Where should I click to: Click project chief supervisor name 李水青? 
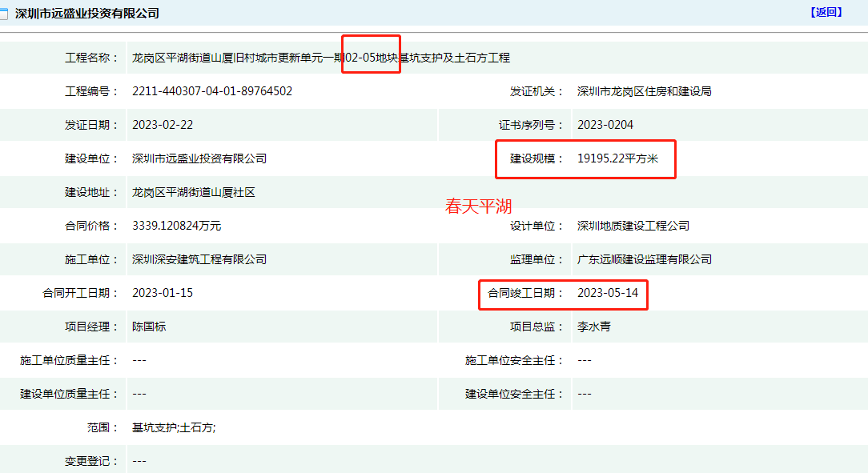pos(593,327)
